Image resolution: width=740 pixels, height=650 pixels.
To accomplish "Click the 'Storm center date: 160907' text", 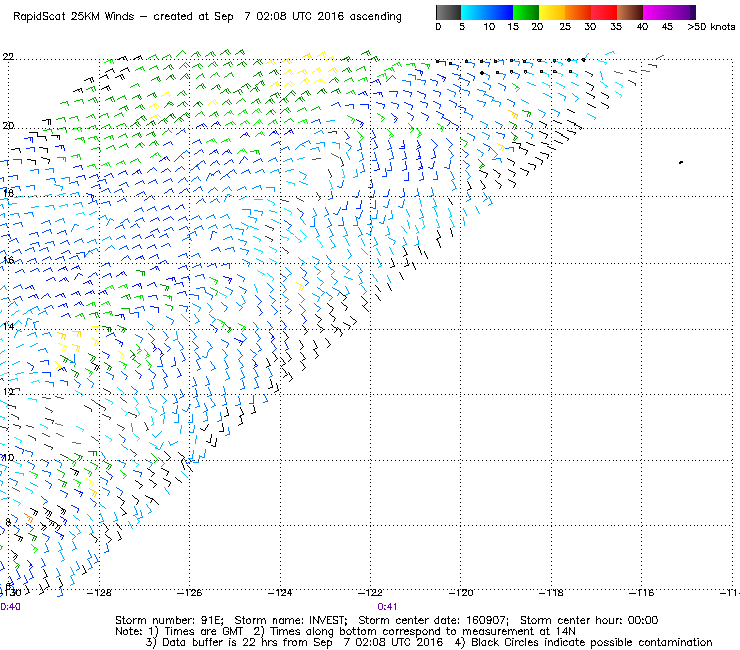I will click(433, 620).
